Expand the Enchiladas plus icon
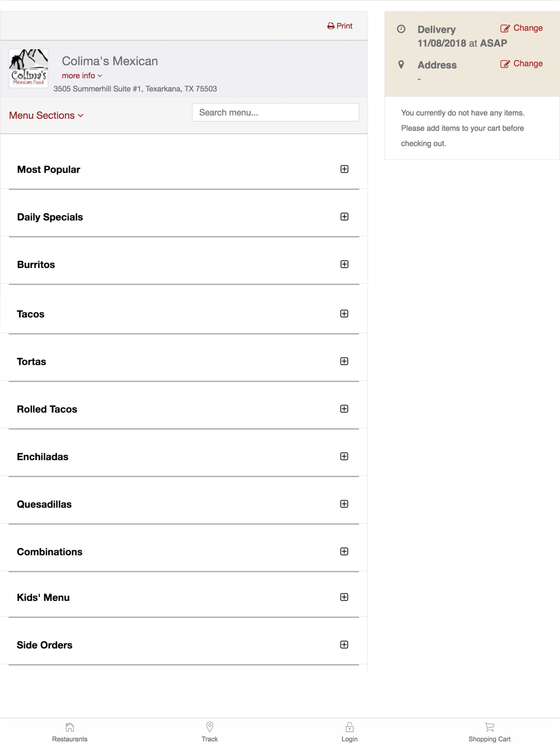The width and height of the screenshot is (560, 747). (x=344, y=456)
